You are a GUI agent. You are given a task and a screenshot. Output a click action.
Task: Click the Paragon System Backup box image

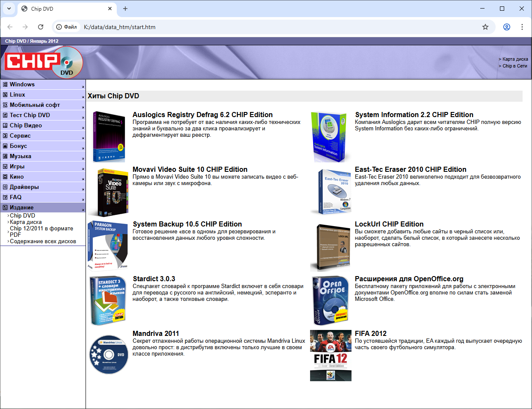click(x=107, y=246)
